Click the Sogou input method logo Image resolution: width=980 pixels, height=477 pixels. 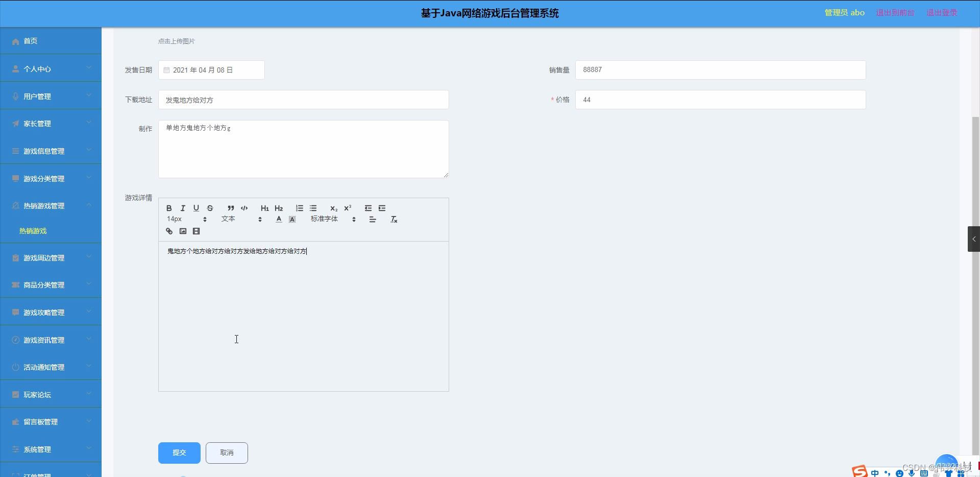click(860, 471)
